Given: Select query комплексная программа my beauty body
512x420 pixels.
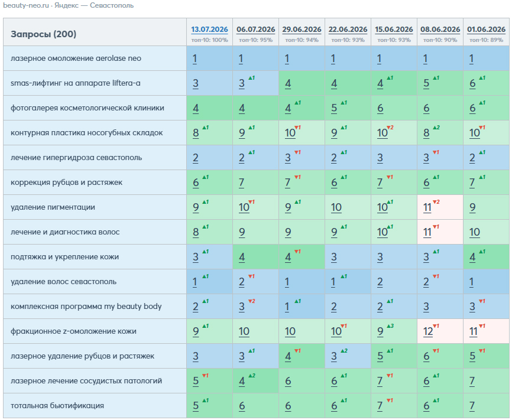Looking at the screenshot, I should [86, 307].
